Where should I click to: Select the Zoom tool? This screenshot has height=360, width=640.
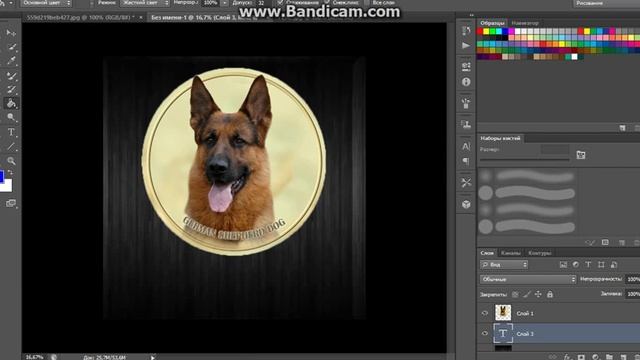11,161
